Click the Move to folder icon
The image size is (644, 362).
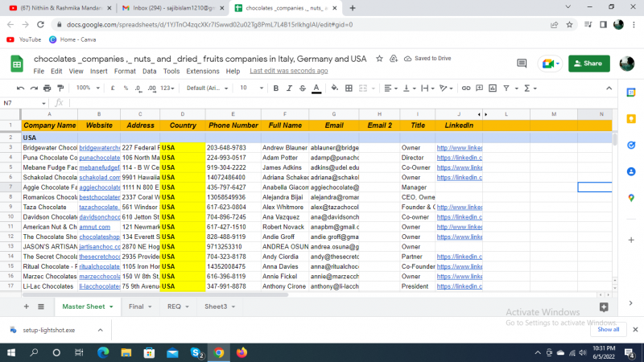tap(394, 59)
